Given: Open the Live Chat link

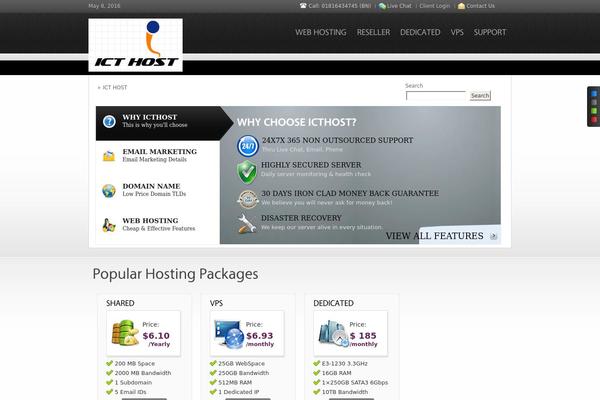Looking at the screenshot, I should [399, 6].
